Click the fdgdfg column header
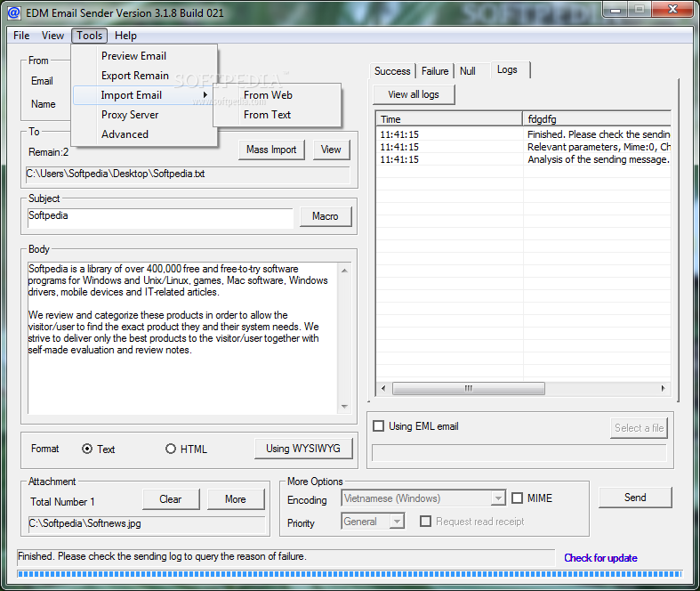Screen dimensions: 700x591 (x=597, y=119)
